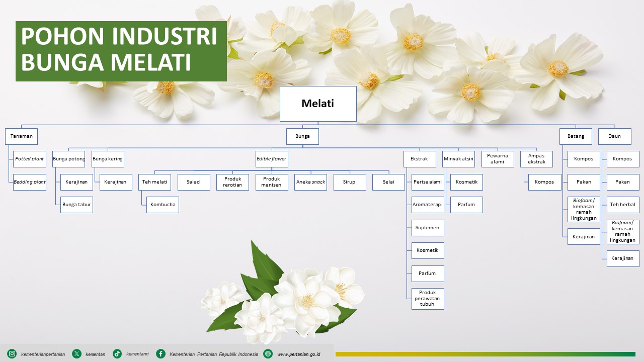Viewport: 644px width, 362px height.
Task: Click the kementerianpertanian Instagram handle text
Action: click(x=43, y=354)
